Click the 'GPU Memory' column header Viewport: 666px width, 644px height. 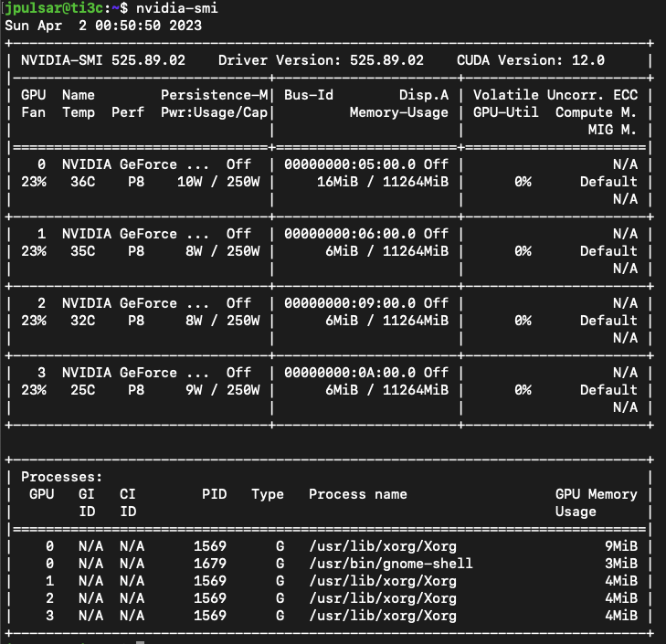(596, 494)
